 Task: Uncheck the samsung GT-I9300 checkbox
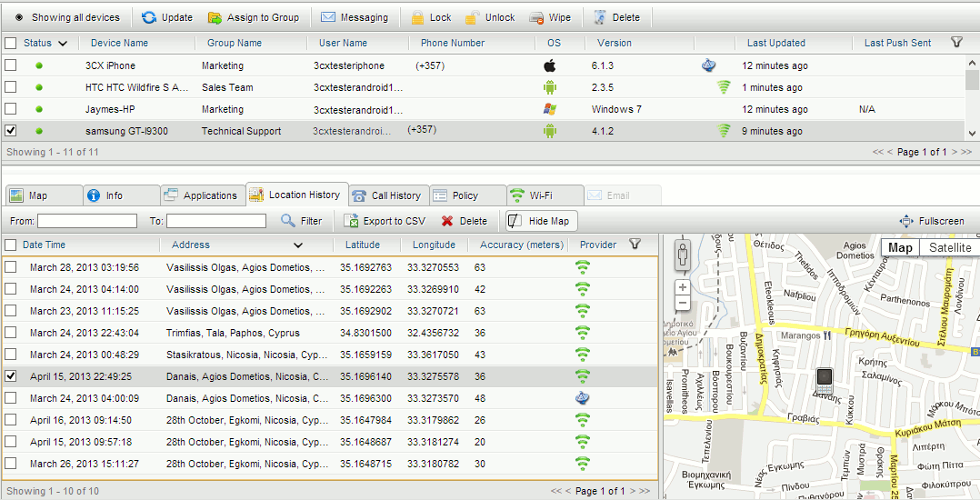tap(11, 131)
